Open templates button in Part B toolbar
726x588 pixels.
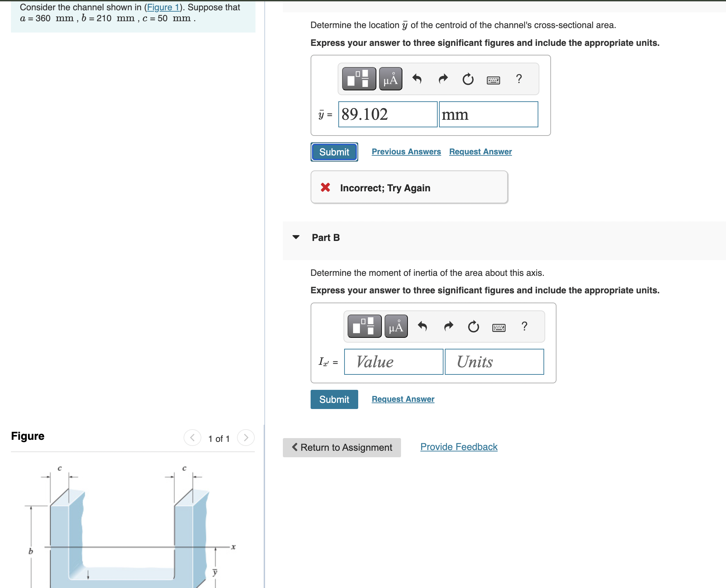click(x=364, y=327)
